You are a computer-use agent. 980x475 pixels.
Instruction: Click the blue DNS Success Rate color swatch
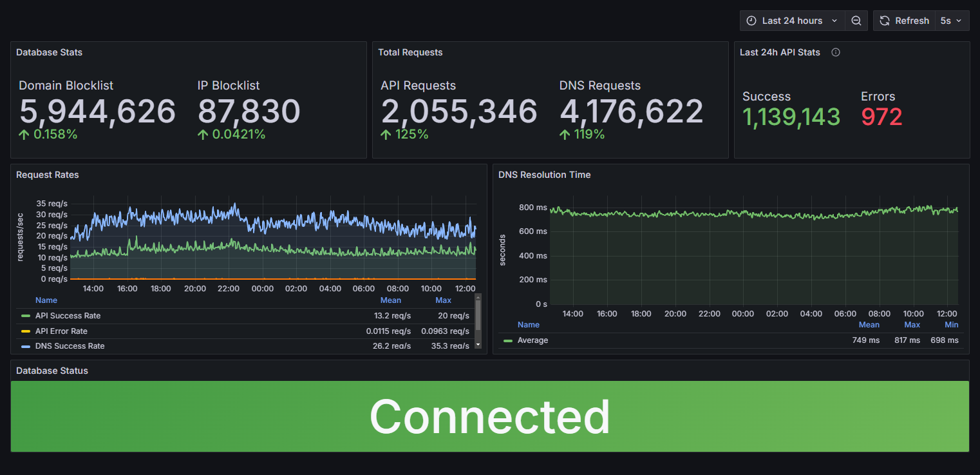(x=26, y=346)
